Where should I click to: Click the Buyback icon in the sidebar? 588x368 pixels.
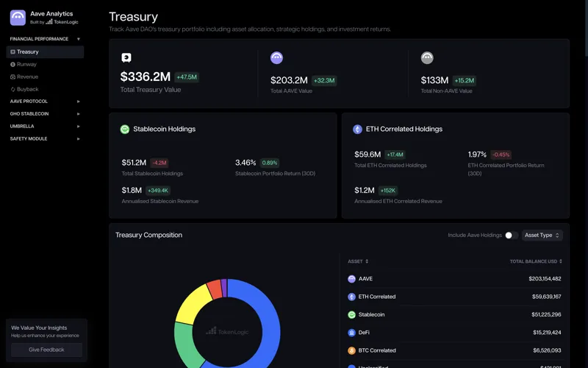coord(12,89)
